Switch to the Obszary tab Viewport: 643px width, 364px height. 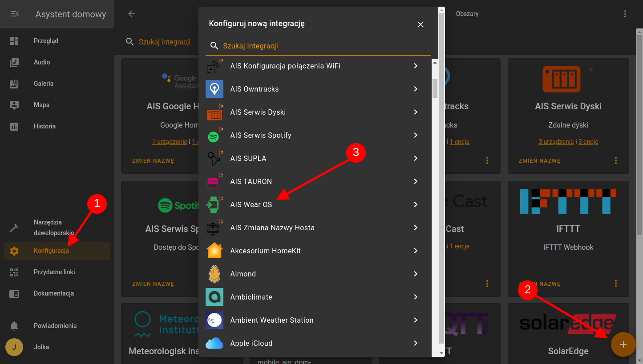click(467, 14)
